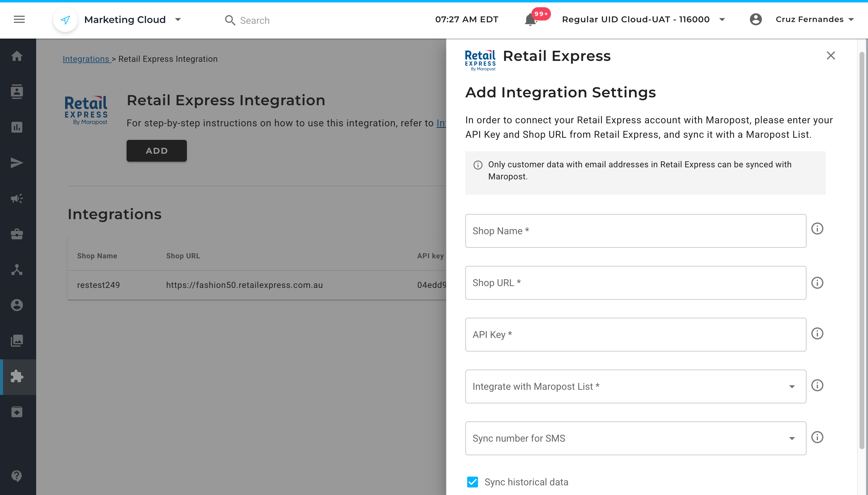
Task: Click the API Key info icon
Action: pyautogui.click(x=817, y=333)
